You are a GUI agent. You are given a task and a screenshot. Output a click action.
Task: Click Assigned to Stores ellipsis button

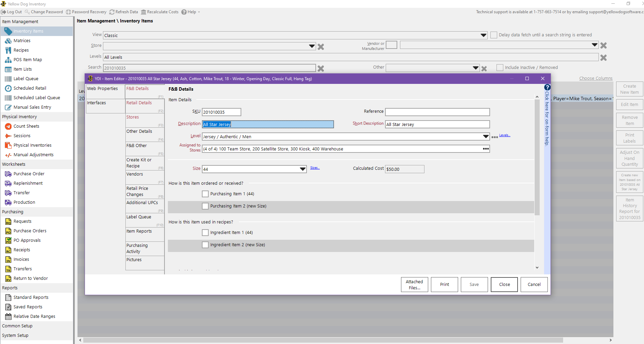pos(486,149)
